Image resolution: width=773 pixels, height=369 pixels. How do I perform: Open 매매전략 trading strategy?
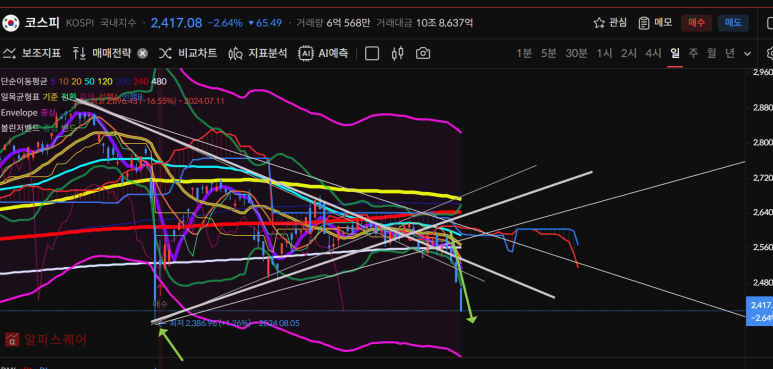click(x=103, y=53)
